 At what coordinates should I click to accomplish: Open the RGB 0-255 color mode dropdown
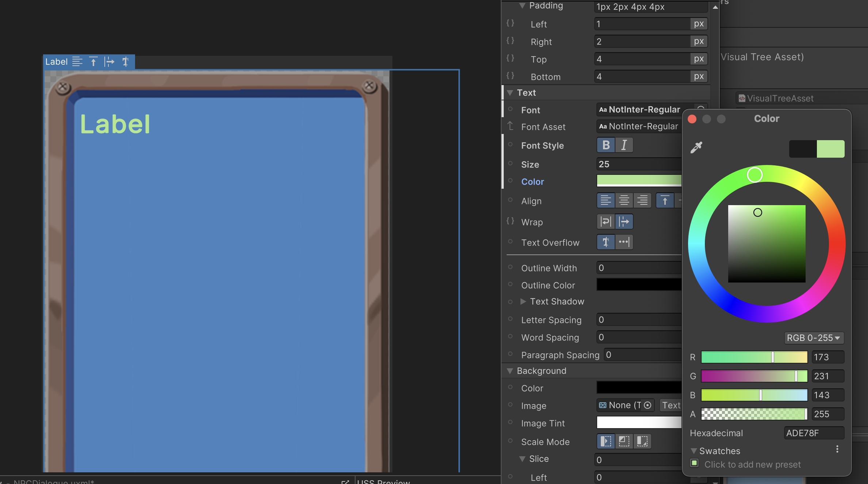814,338
